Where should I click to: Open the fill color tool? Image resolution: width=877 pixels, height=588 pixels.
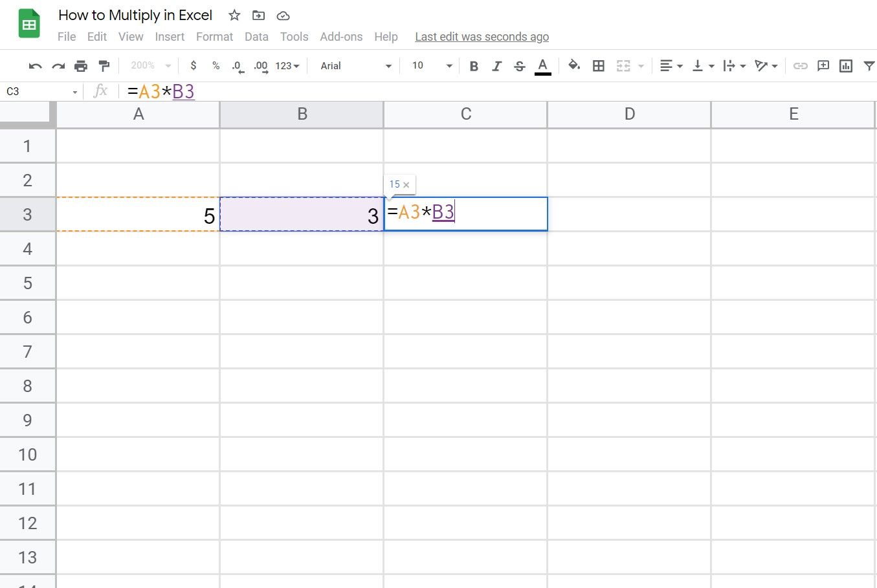(x=573, y=65)
